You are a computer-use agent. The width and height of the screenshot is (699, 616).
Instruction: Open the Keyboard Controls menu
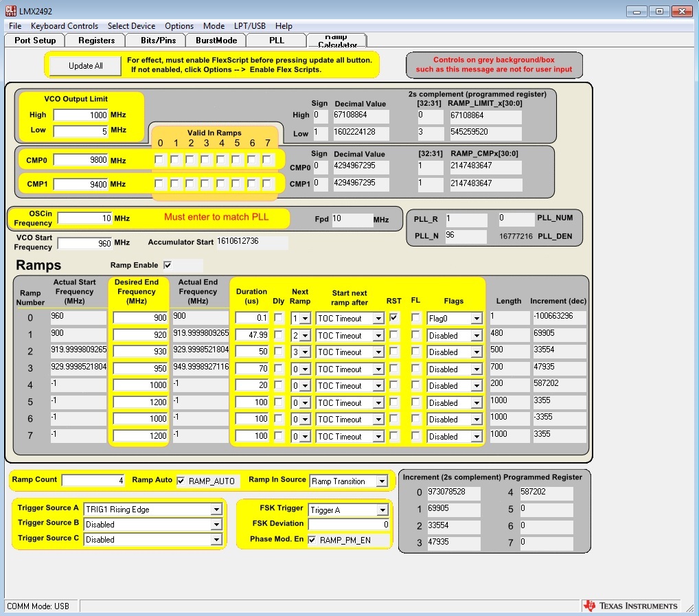click(x=64, y=26)
